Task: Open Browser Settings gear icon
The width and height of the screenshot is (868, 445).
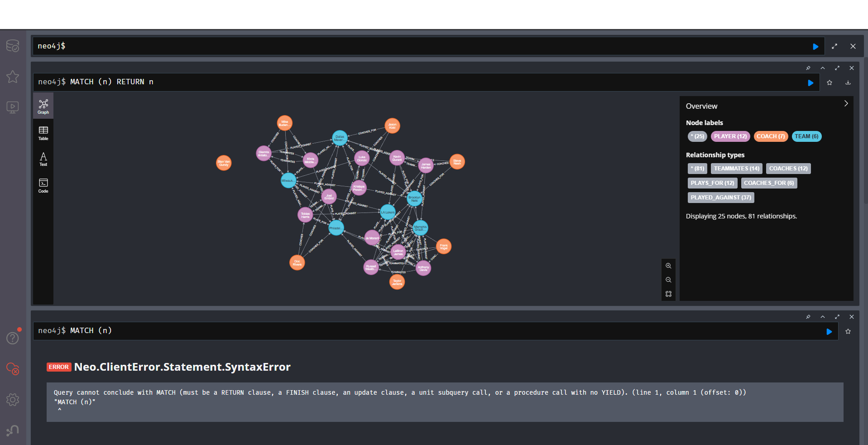Action: 13,400
